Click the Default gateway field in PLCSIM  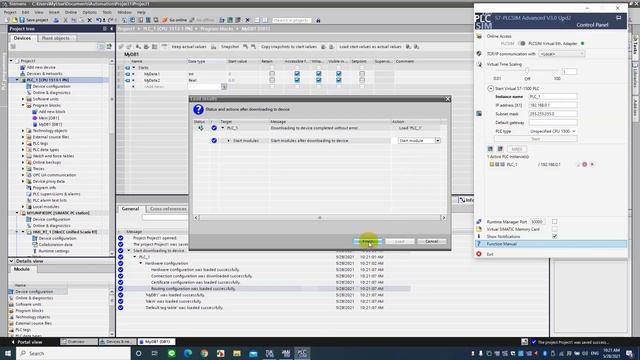553,122
